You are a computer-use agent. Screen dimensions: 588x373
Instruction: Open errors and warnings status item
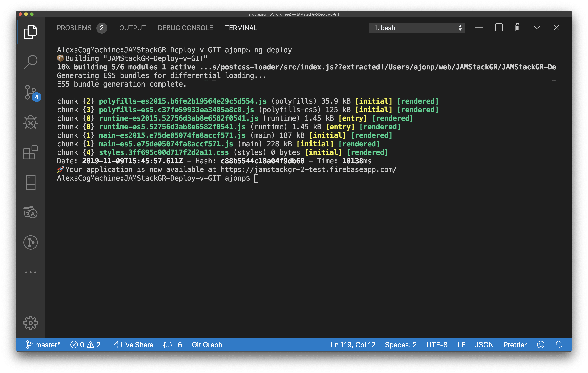point(85,345)
